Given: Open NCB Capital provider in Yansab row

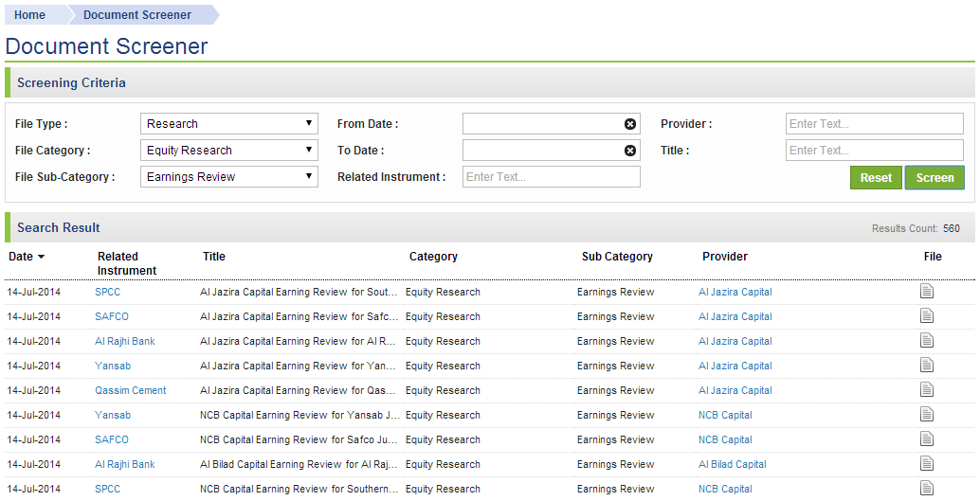Looking at the screenshot, I should [x=725, y=415].
